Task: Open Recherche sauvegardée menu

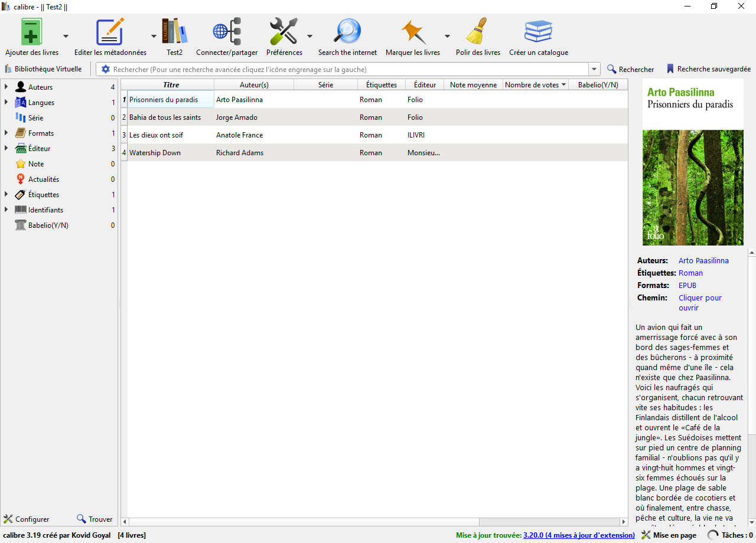Action: click(x=708, y=69)
